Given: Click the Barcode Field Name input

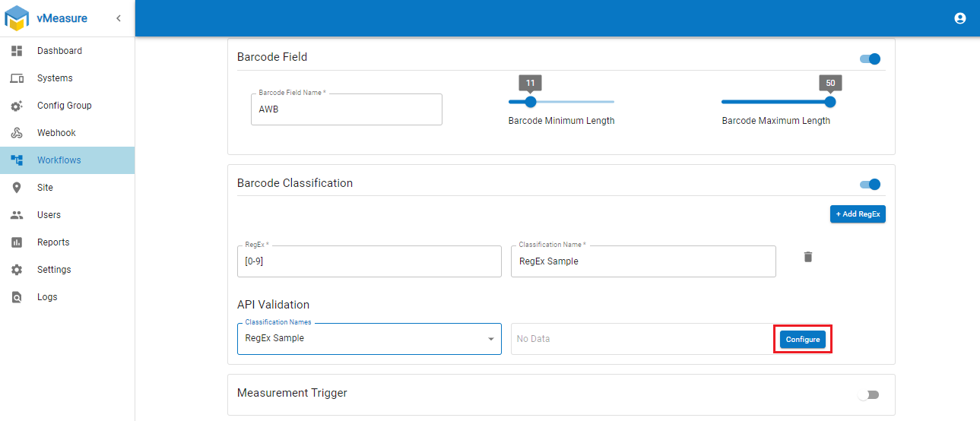Looking at the screenshot, I should [x=347, y=109].
